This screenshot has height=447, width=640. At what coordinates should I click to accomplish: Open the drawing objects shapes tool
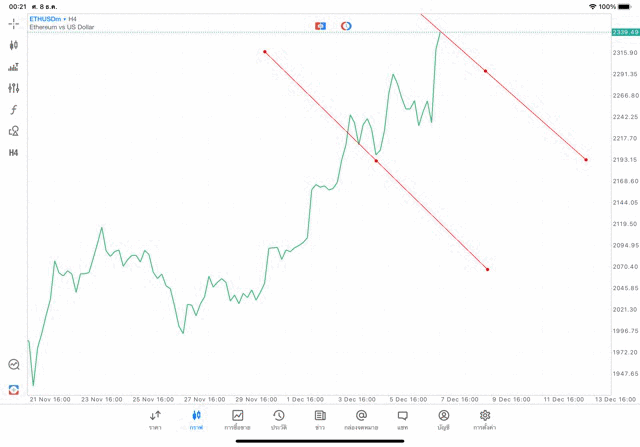tap(14, 131)
